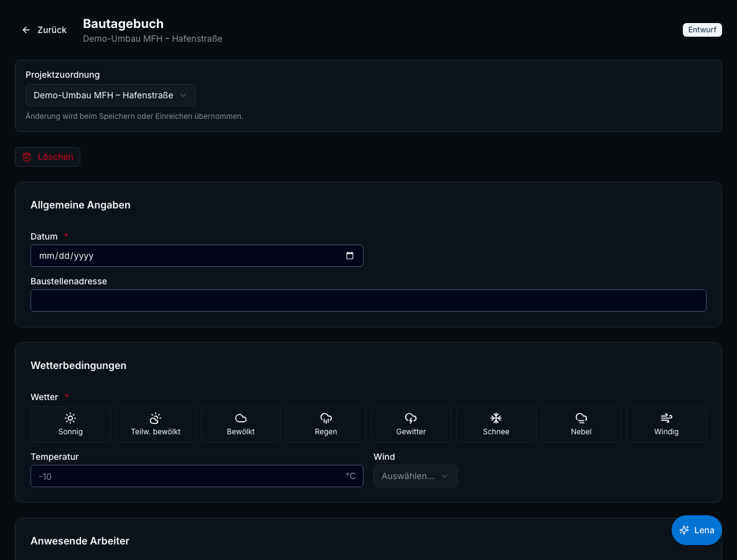The image size is (737, 560).
Task: Go back with the Zurück arrow
Action: tap(44, 30)
